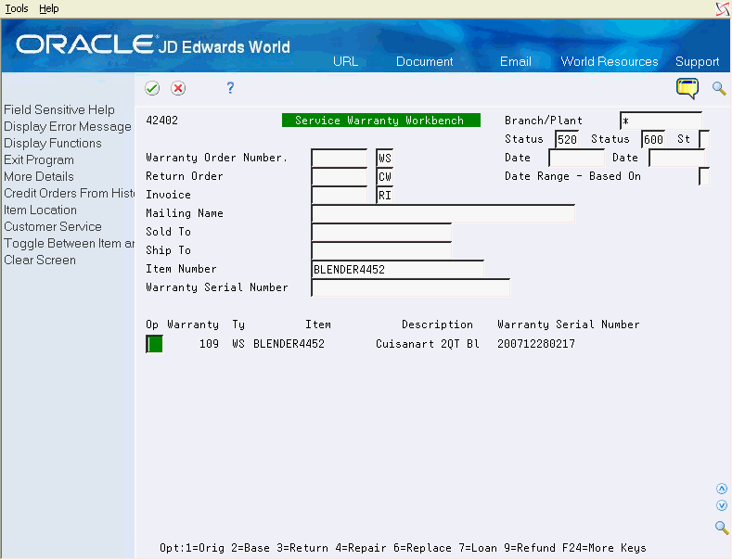Focus the Branch/Plant input field

(661, 121)
